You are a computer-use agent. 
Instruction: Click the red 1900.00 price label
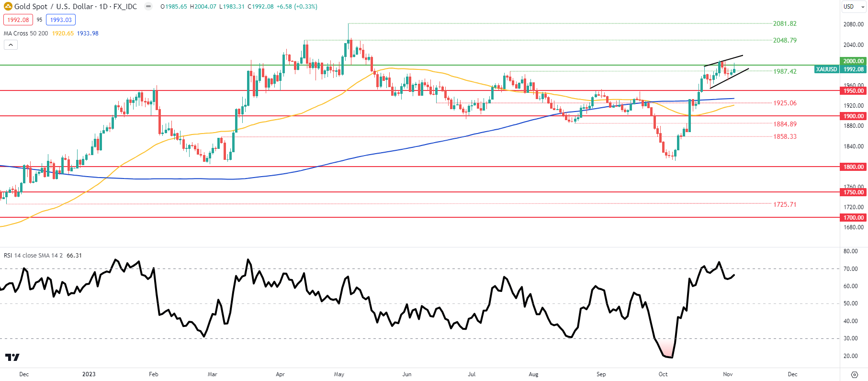pyautogui.click(x=853, y=116)
